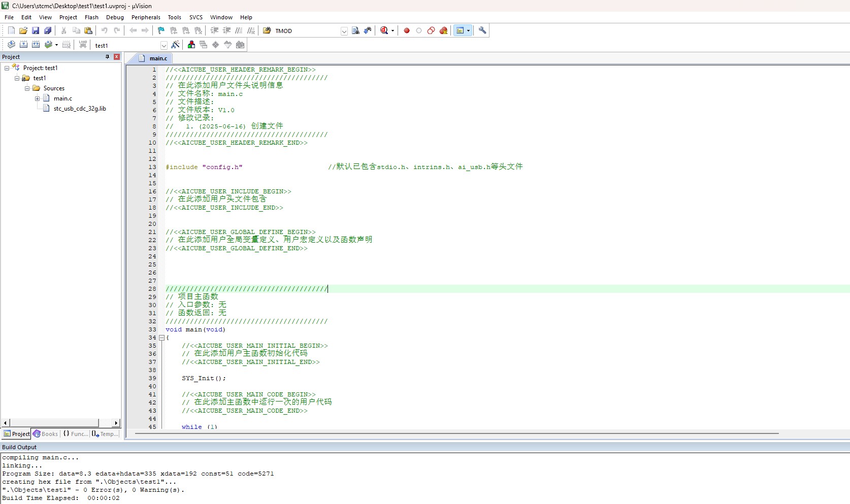Switch to the Books panel tab
The width and height of the screenshot is (850, 504).
coord(45,434)
